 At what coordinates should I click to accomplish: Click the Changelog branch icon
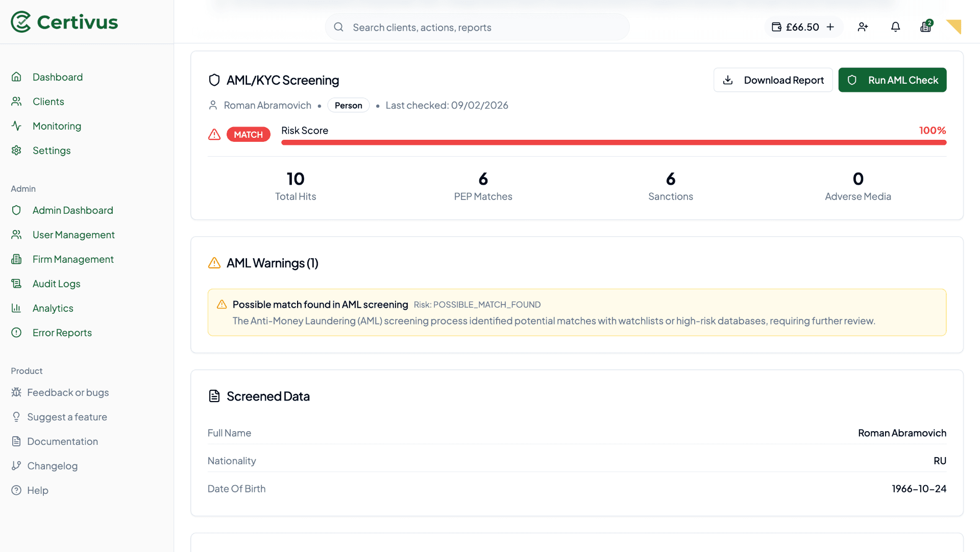click(x=16, y=466)
